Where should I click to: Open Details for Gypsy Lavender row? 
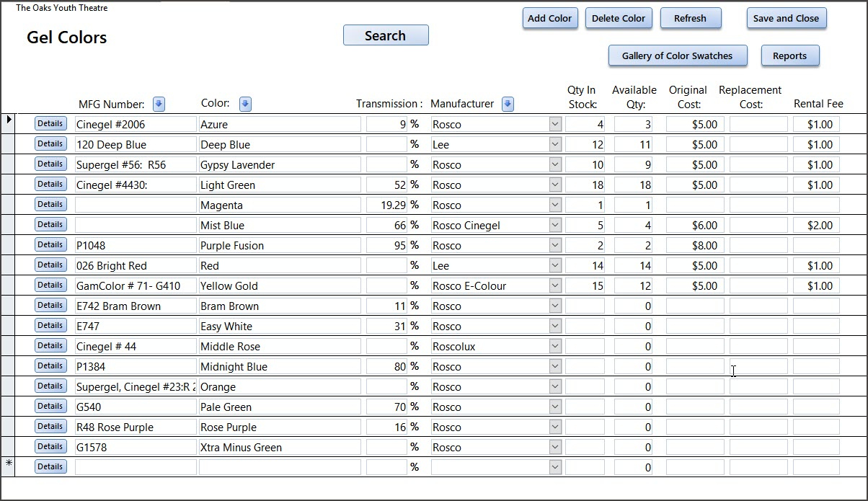coord(50,164)
